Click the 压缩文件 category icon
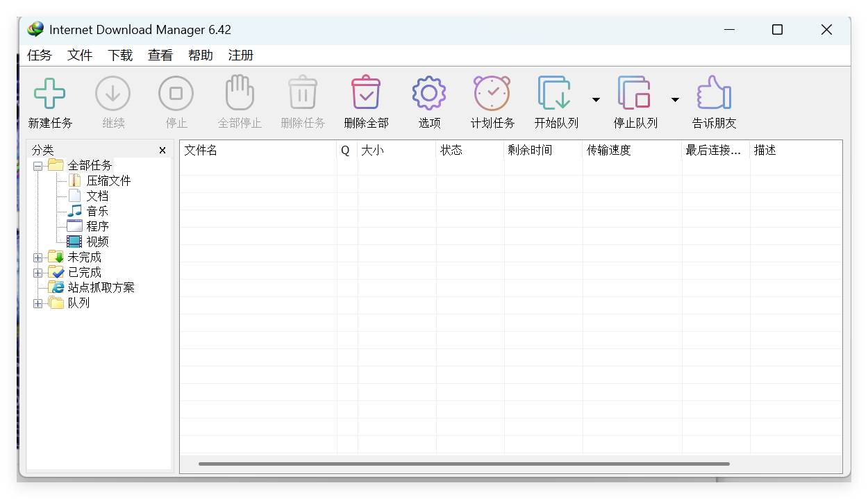 click(x=74, y=180)
